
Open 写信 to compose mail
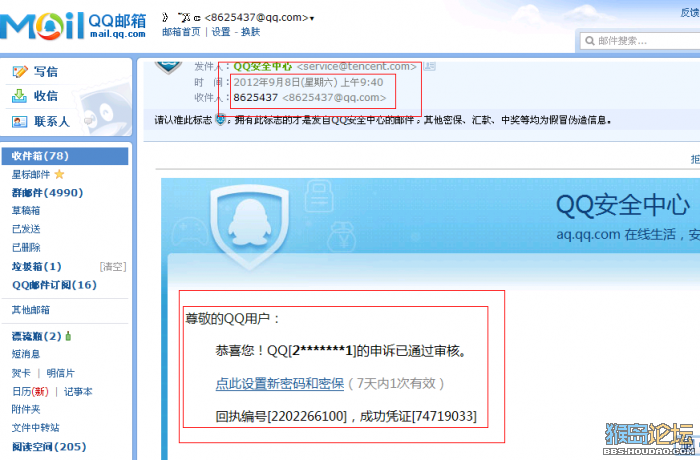(x=46, y=71)
